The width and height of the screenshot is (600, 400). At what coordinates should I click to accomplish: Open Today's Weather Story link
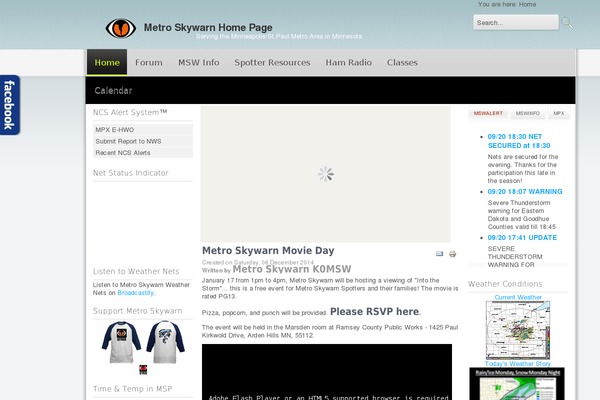pos(518,364)
